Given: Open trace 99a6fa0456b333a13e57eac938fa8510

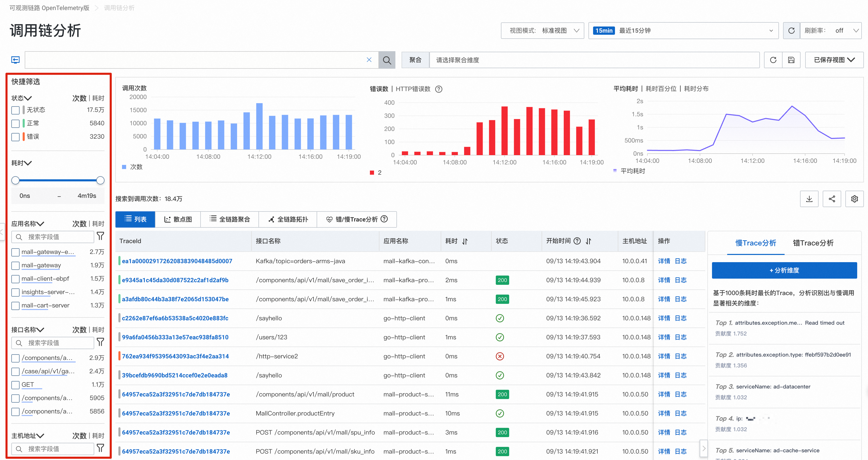Looking at the screenshot, I should click(x=175, y=337).
